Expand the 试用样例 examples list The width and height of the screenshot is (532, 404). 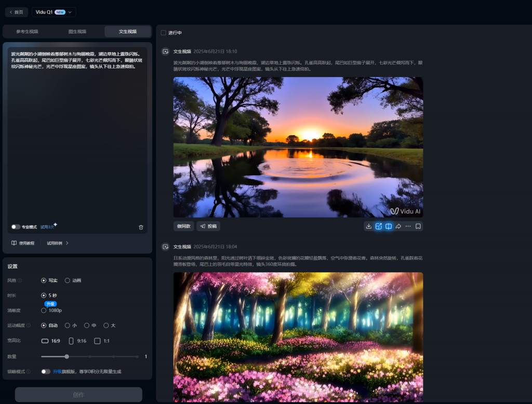57,243
